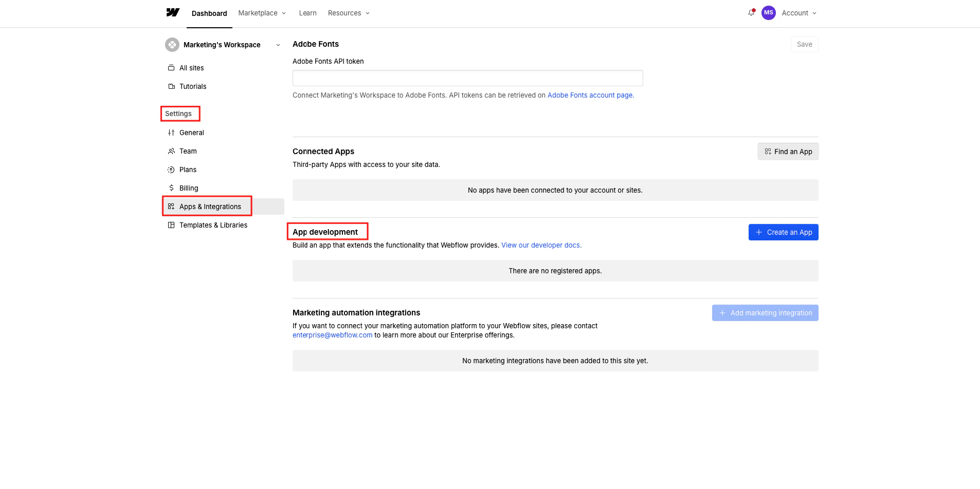980x489 pixels.
Task: Open the Learn menu item
Action: (307, 13)
